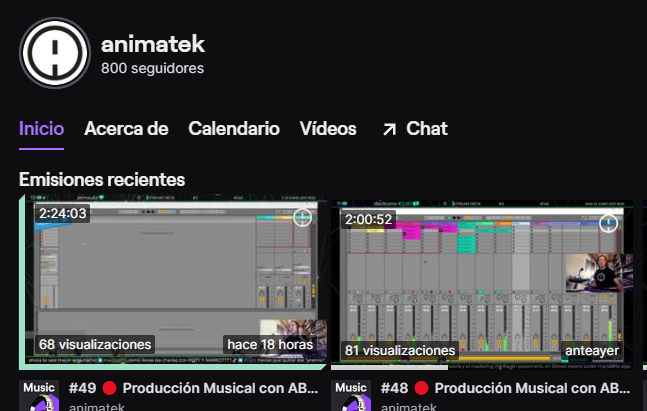Click the 2:00:52 duration badge
The image size is (647, 411).
coord(368,219)
